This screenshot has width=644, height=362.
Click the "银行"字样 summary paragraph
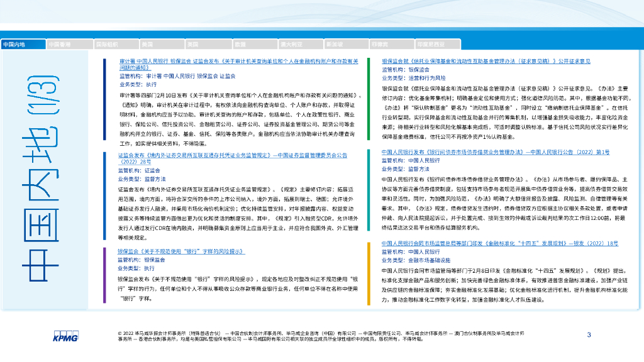pyautogui.click(x=238, y=289)
